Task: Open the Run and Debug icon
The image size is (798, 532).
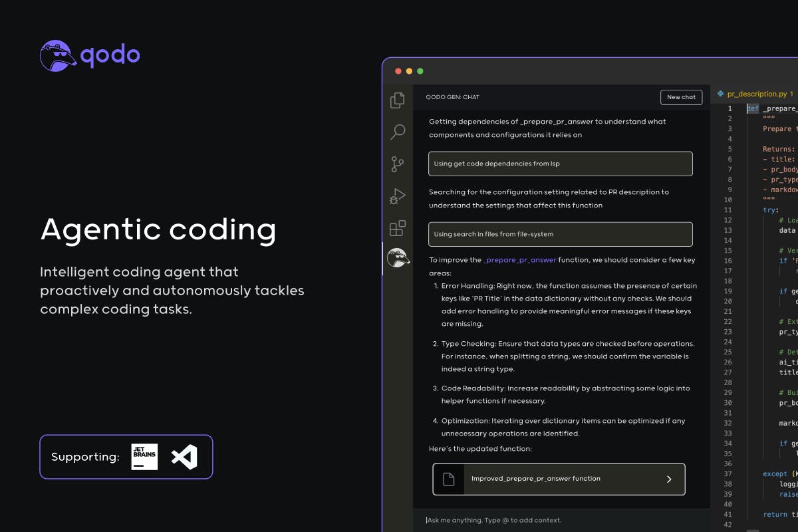Action: (x=398, y=197)
